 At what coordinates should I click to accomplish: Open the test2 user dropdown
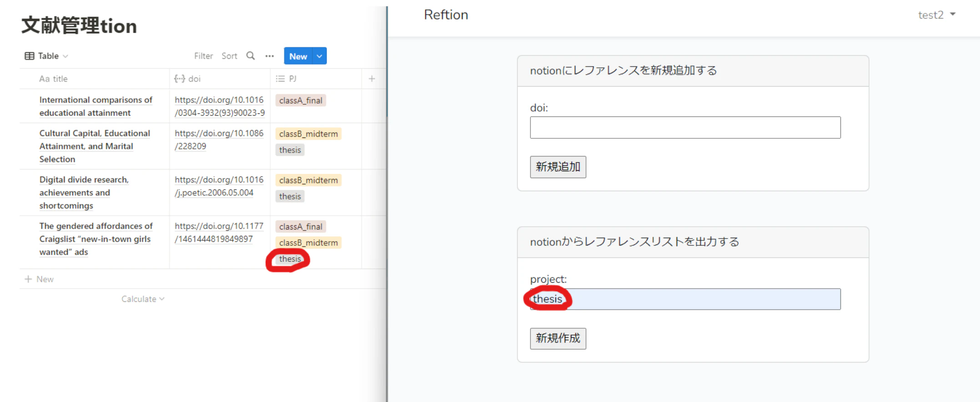click(x=937, y=15)
